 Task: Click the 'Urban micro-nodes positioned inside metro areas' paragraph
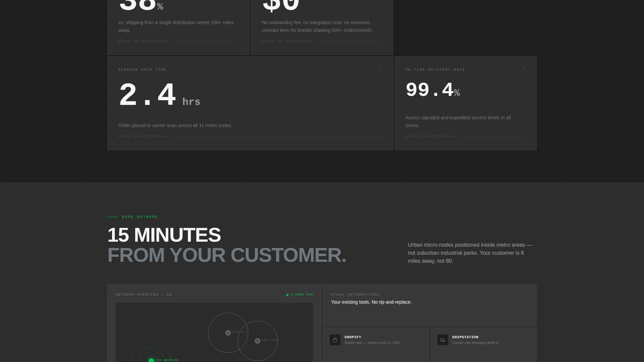click(470, 253)
